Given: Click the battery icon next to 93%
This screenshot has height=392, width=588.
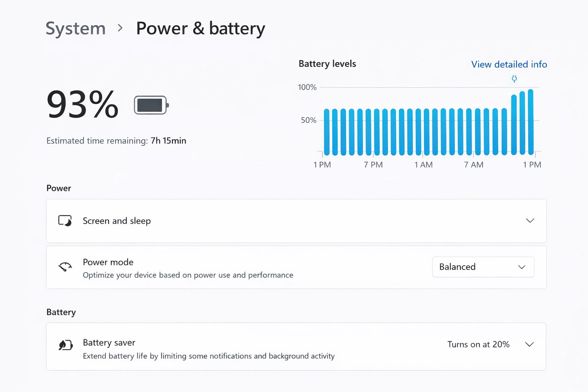Looking at the screenshot, I should [150, 105].
